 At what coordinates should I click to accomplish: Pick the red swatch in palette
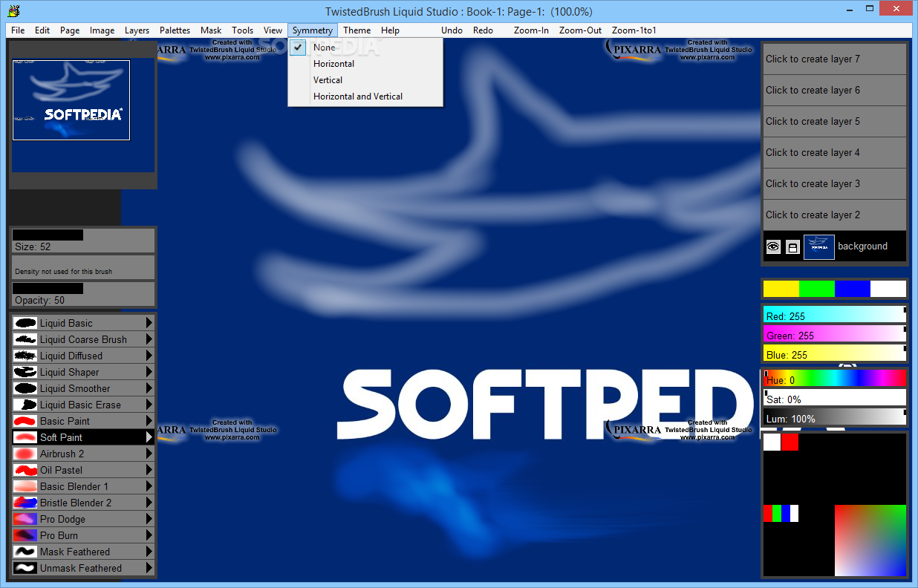790,442
